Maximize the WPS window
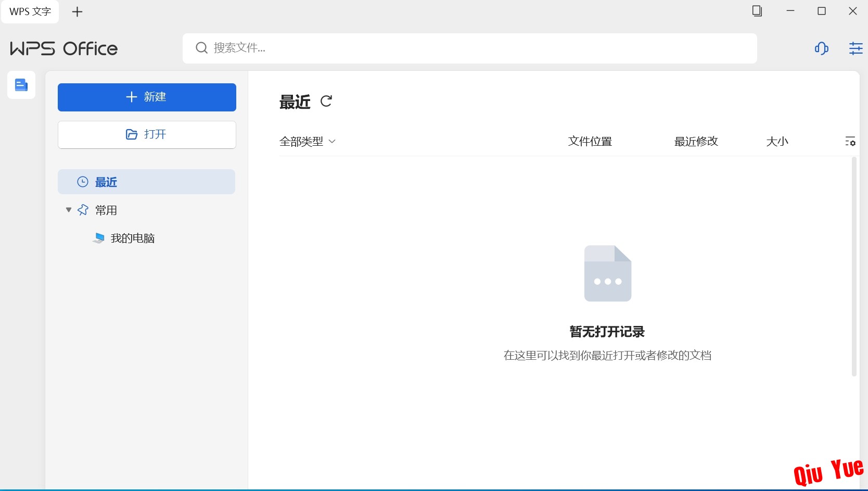The height and width of the screenshot is (491, 868). [822, 11]
